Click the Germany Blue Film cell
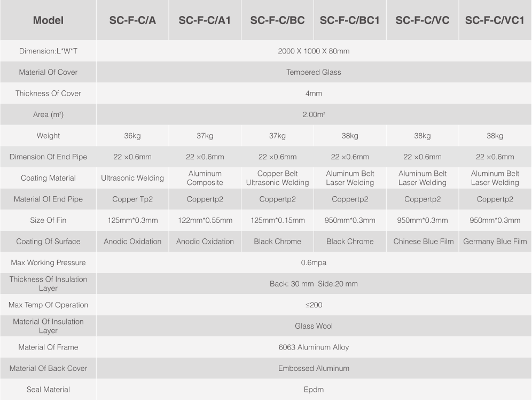 (x=495, y=242)
